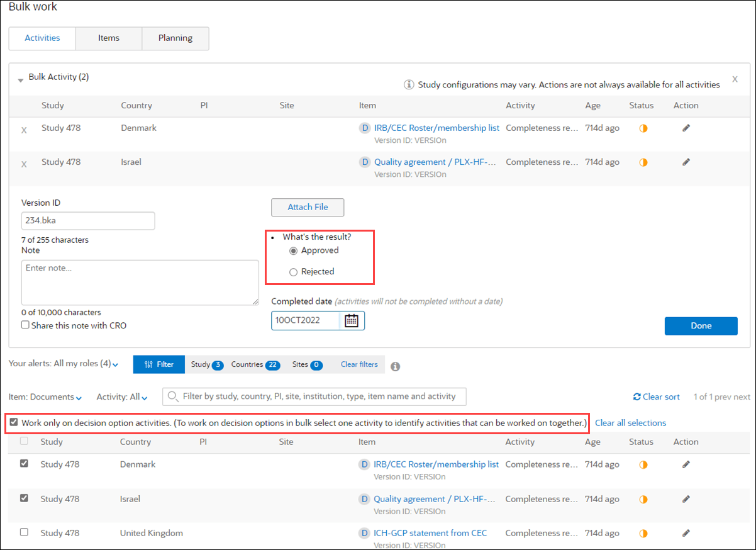Click the edit pencil on the Israel row
Viewport: 756px width, 550px height.
pyautogui.click(x=686, y=162)
